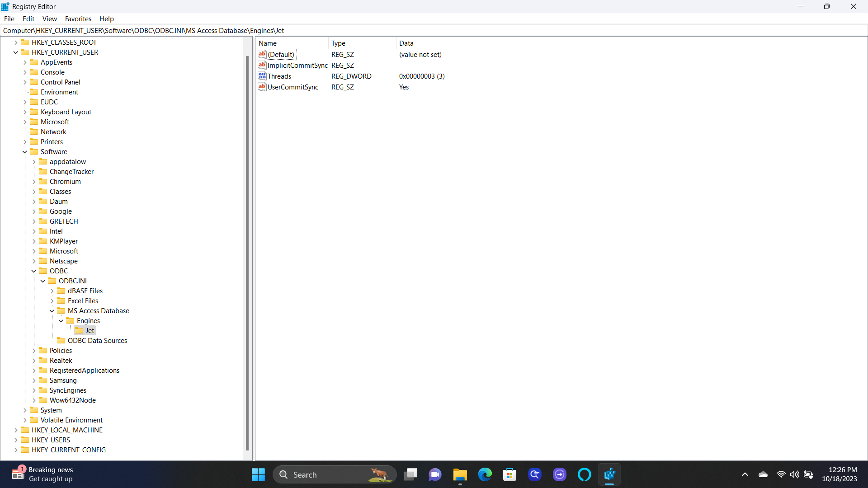Viewport: 868px width, 488px height.
Task: Expand the dBASE Files key
Action: point(52,291)
